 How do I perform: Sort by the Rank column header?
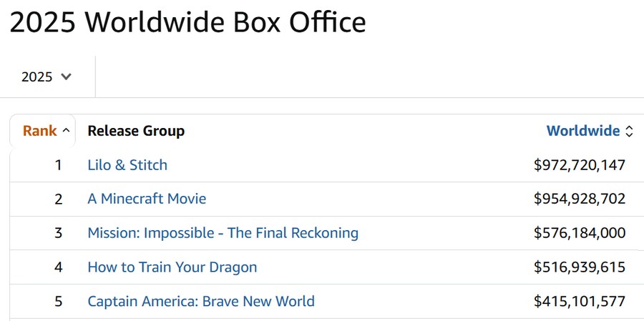(40, 131)
